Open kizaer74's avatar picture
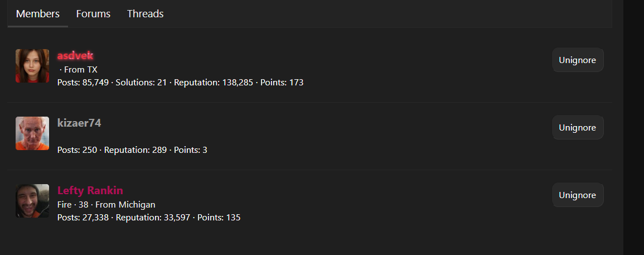Image resolution: width=644 pixels, height=255 pixels. pos(32,133)
